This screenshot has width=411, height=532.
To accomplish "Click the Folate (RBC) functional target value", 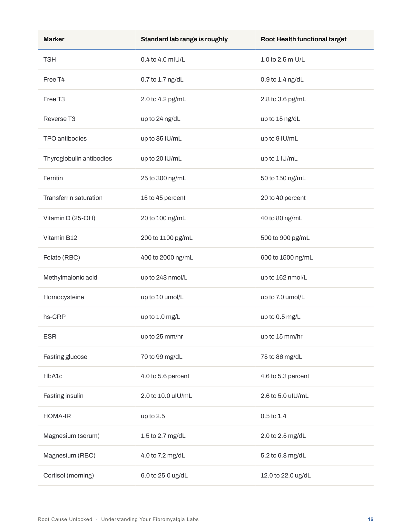I will (x=287, y=257).
